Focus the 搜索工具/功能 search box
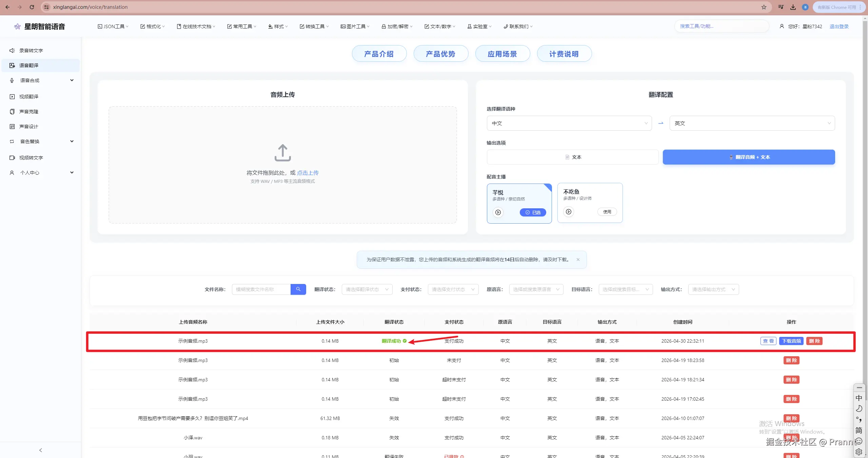Image resolution: width=868 pixels, height=458 pixels. tap(722, 26)
